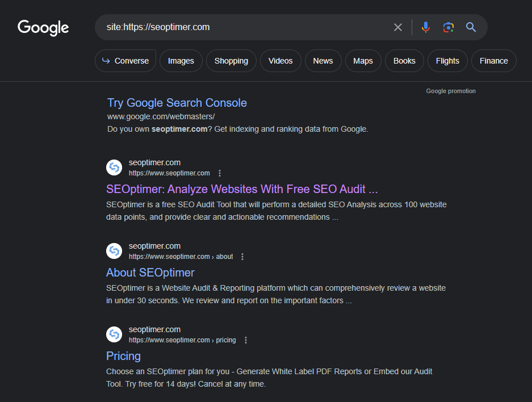Image resolution: width=532 pixels, height=402 pixels.
Task: Open three-dot menu for seoptimer.com homepage result
Action: click(220, 173)
